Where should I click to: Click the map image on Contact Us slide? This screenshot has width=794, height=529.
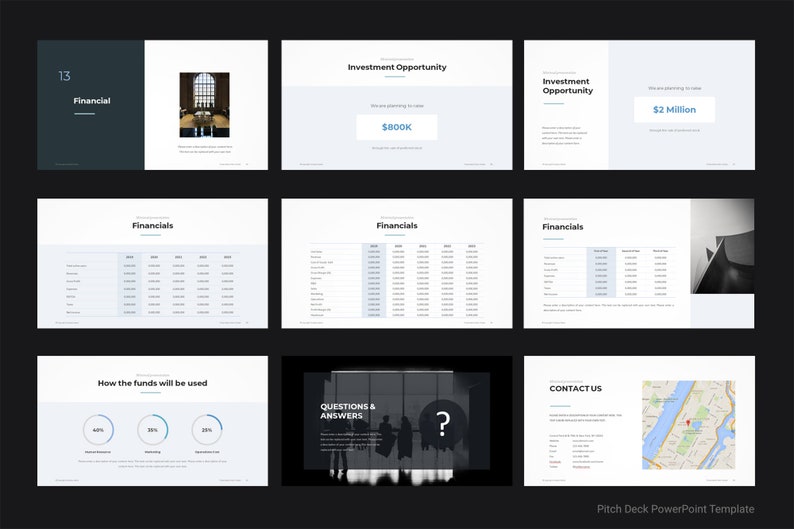tap(688, 425)
